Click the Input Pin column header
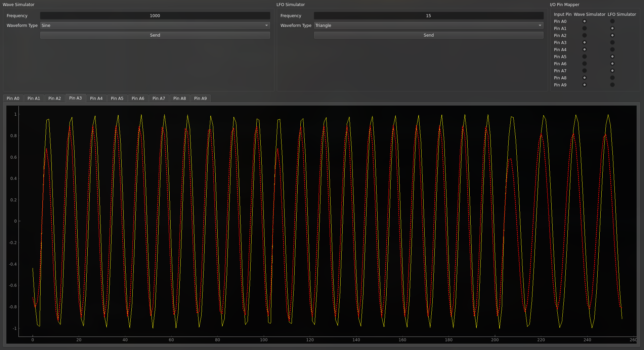This screenshot has height=350, width=644. coord(563,14)
